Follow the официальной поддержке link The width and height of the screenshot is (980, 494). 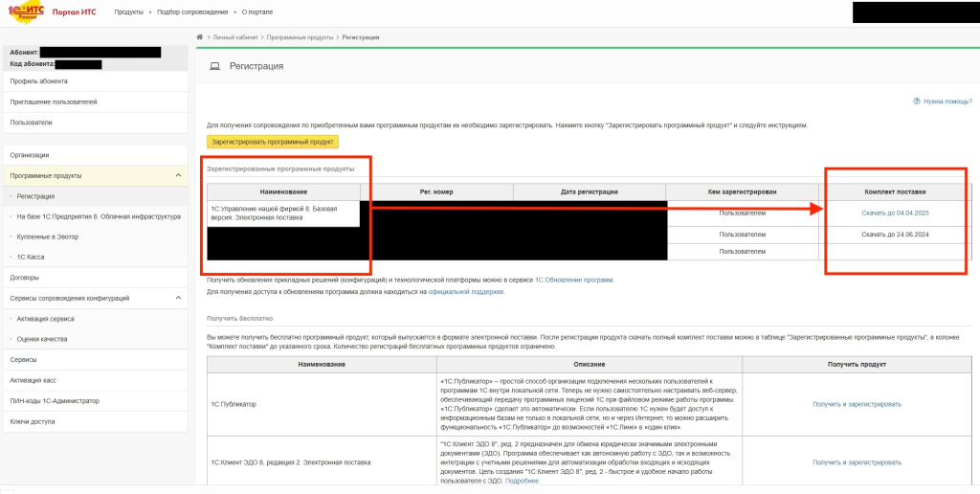[466, 291]
